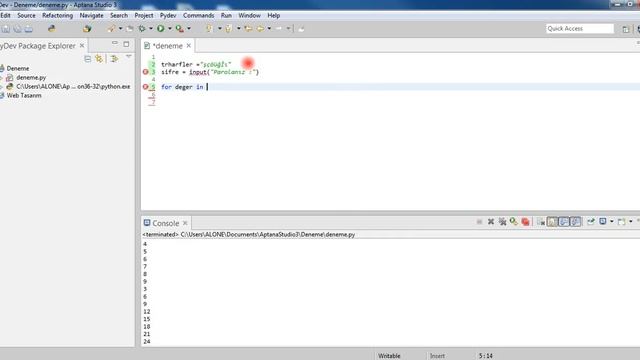The height and width of the screenshot is (360, 640).
Task: Toggle Show Console on standard error change
Action: pyautogui.click(x=575, y=222)
